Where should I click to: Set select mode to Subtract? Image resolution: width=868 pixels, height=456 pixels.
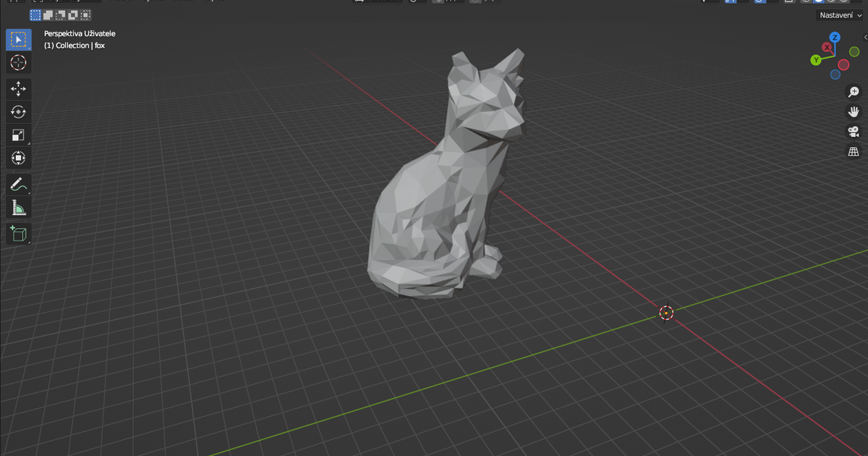[59, 14]
